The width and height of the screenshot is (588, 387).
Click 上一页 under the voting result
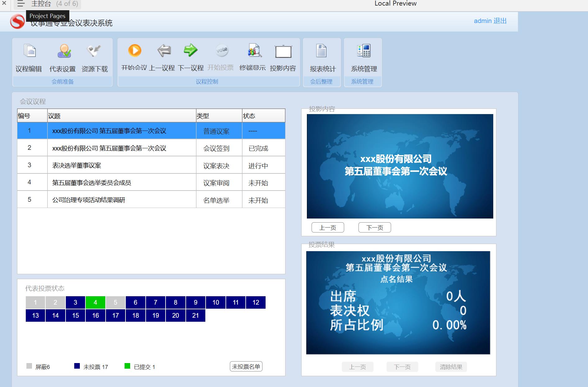358,367
